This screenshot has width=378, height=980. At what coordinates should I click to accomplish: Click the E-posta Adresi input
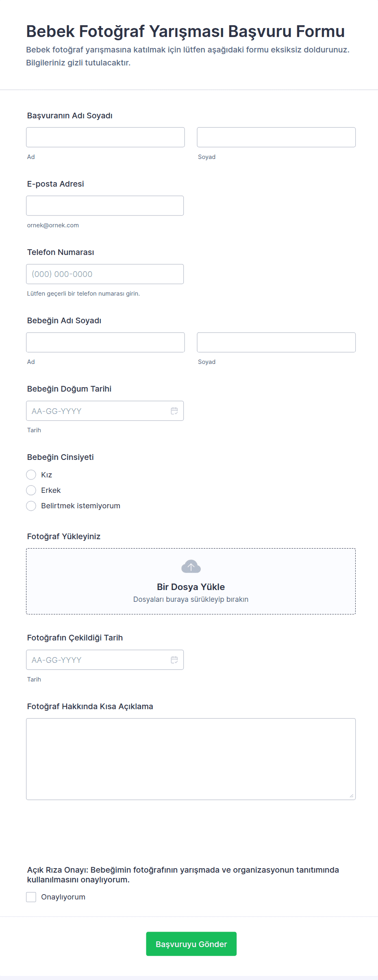click(105, 206)
